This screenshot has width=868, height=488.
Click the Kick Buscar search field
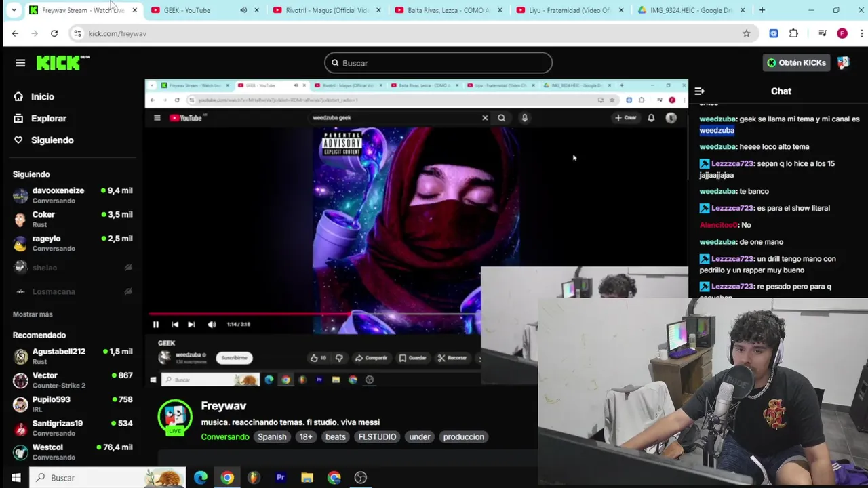coord(438,63)
